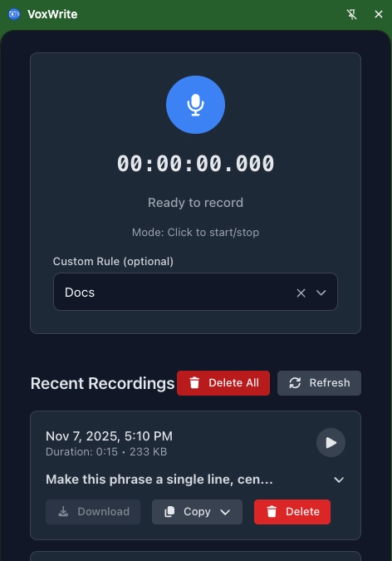Image resolution: width=392 pixels, height=561 pixels.
Task: Close the VoxWrite window
Action: click(379, 14)
